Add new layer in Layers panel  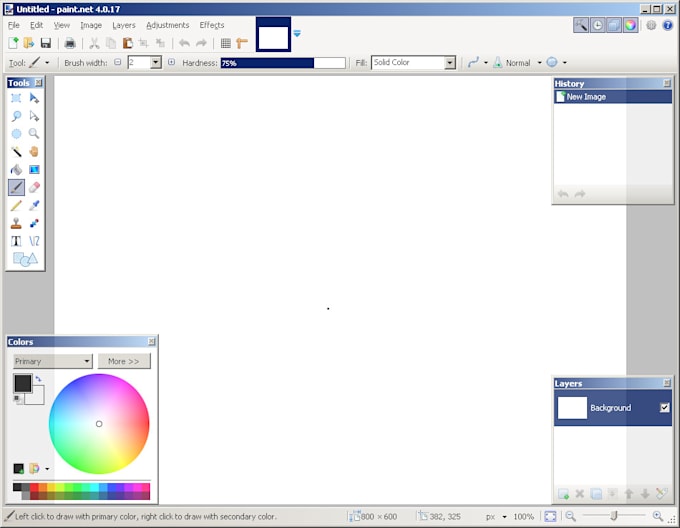click(563, 494)
